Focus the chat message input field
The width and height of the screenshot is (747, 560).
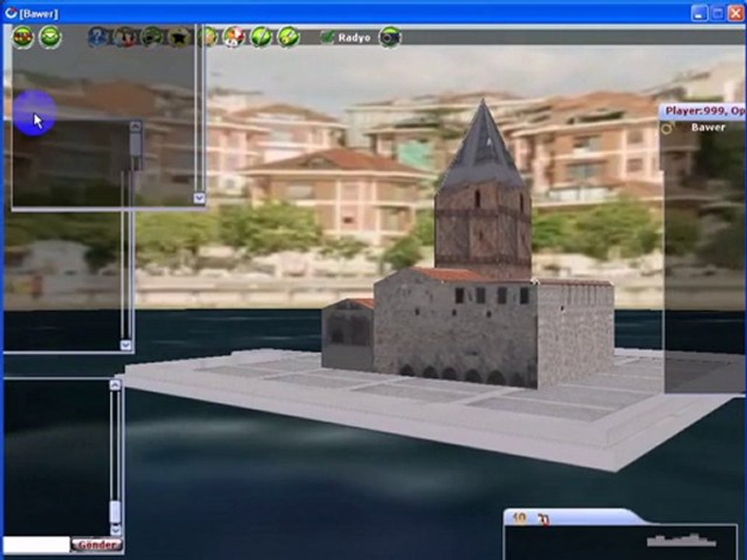[37, 544]
